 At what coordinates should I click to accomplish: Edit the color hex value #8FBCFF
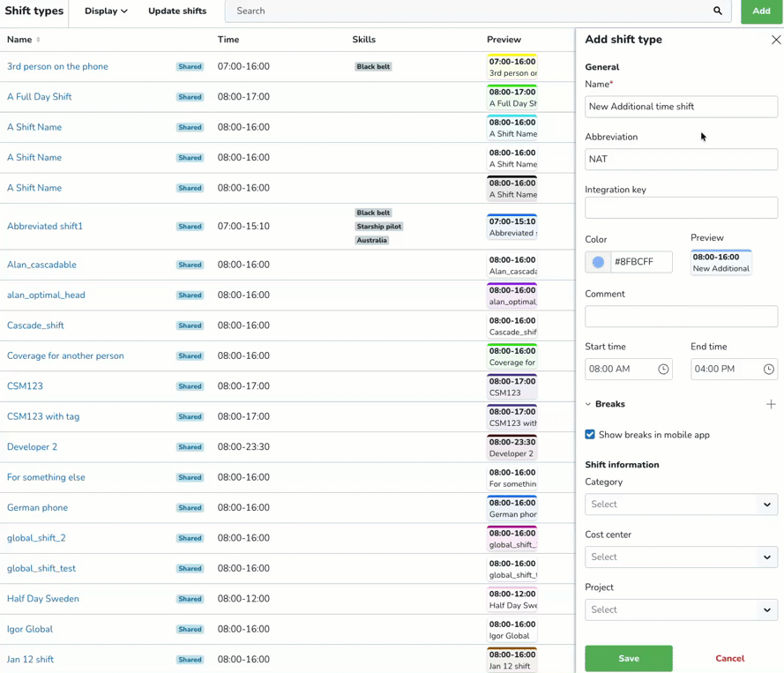click(641, 262)
